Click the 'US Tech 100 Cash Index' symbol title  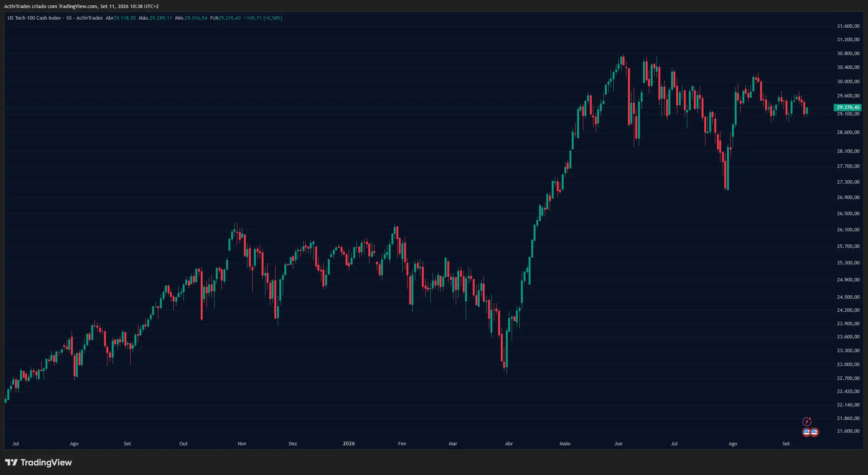(x=34, y=18)
